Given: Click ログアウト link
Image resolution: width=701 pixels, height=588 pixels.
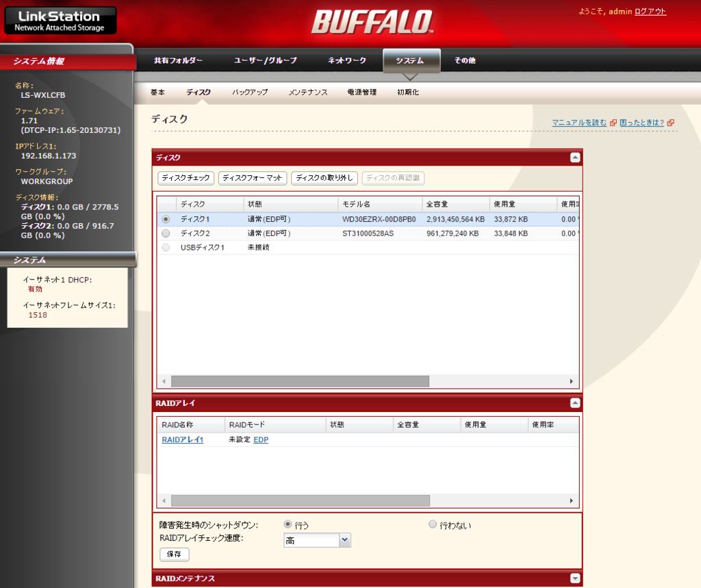Looking at the screenshot, I should click(x=650, y=12).
